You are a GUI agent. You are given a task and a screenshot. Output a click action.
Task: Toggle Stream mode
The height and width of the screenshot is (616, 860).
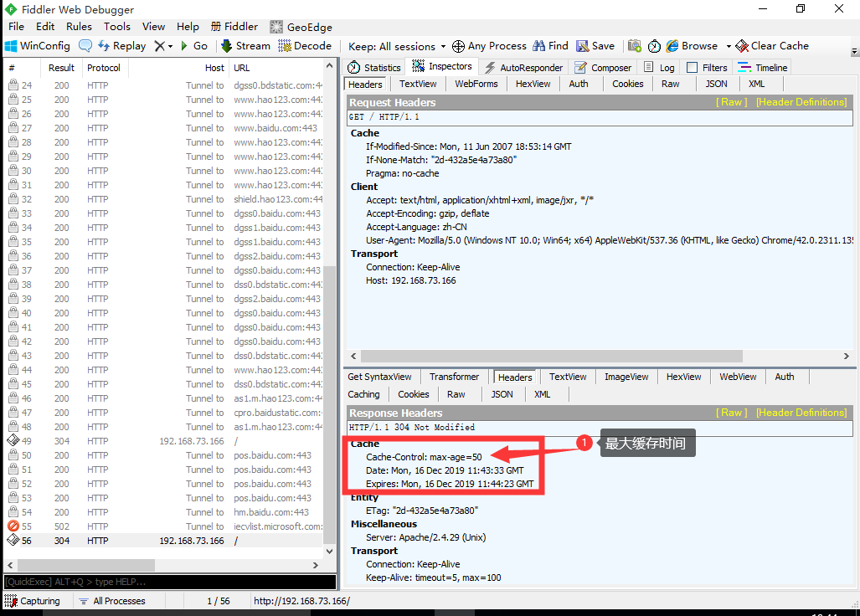pyautogui.click(x=245, y=46)
